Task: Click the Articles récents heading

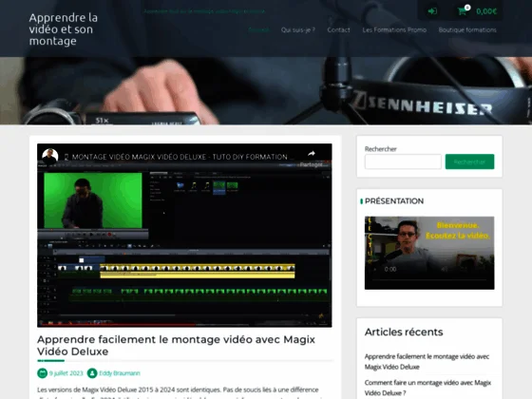Action: click(x=404, y=332)
